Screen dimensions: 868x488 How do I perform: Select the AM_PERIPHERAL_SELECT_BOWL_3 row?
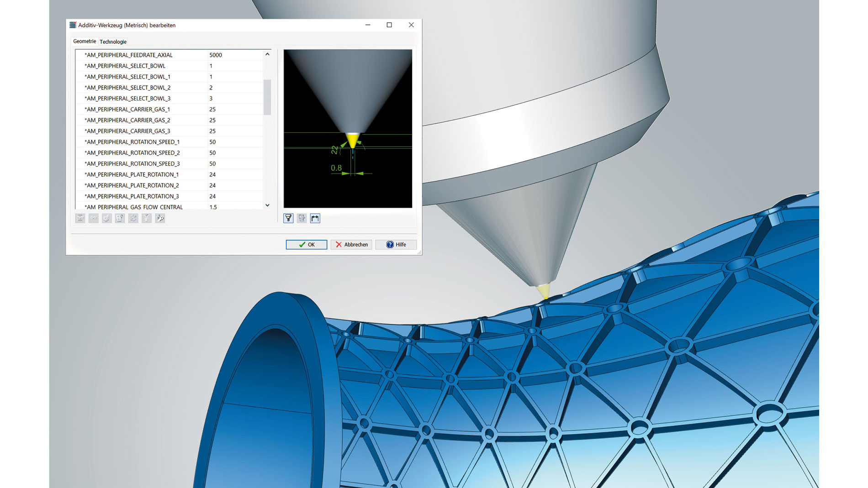pos(169,99)
